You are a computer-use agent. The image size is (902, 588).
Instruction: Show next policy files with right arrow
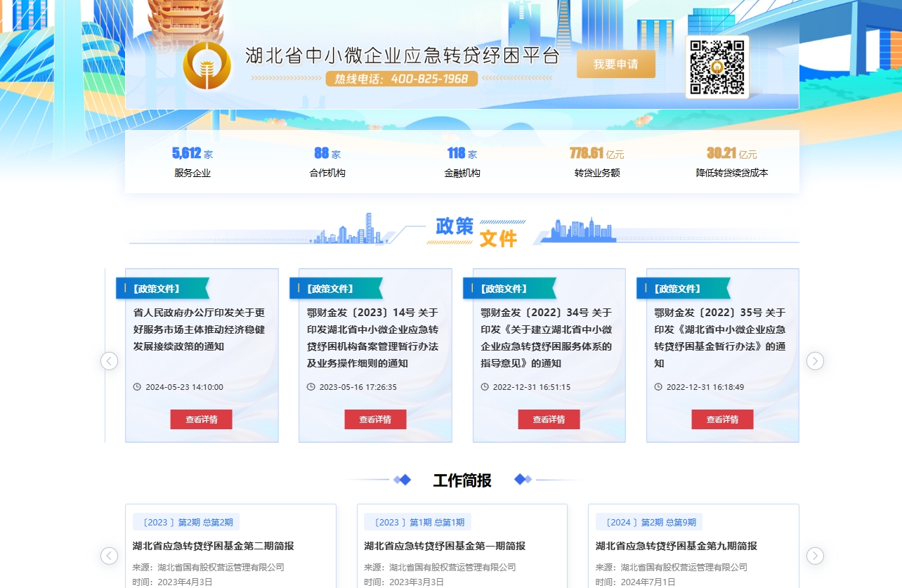[814, 361]
